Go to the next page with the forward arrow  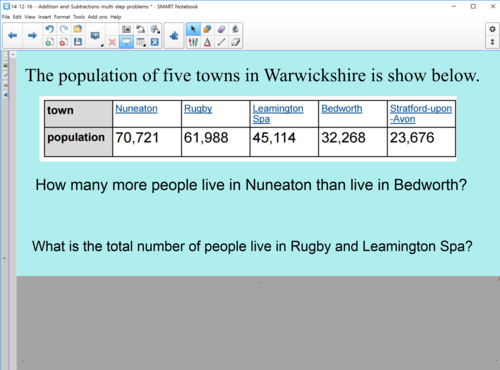tap(32, 35)
